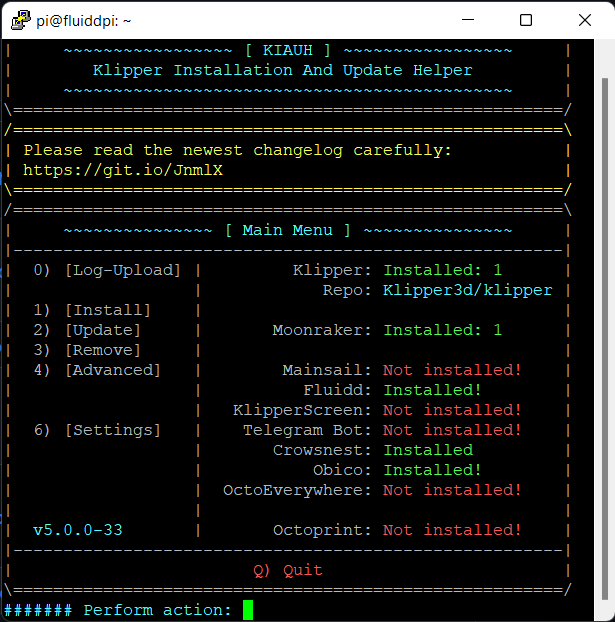
Task: Click the 'Moonraker:' label
Action: click(x=322, y=330)
